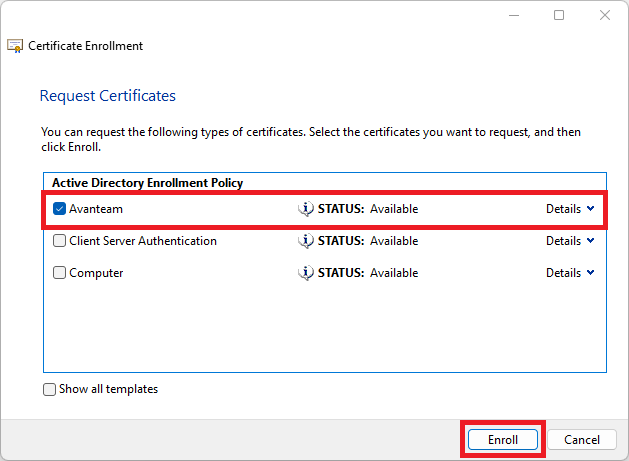
Task: Show Details for the Computer template
Action: (570, 273)
